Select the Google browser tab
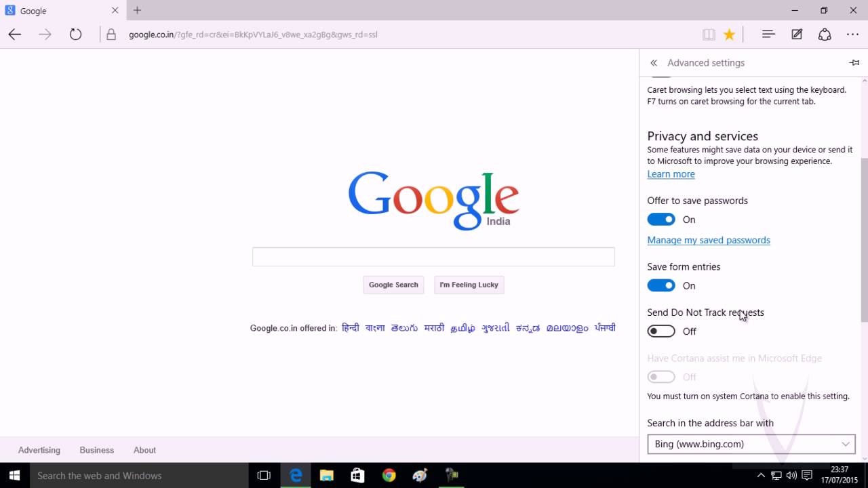The height and width of the screenshot is (488, 868). [x=63, y=10]
